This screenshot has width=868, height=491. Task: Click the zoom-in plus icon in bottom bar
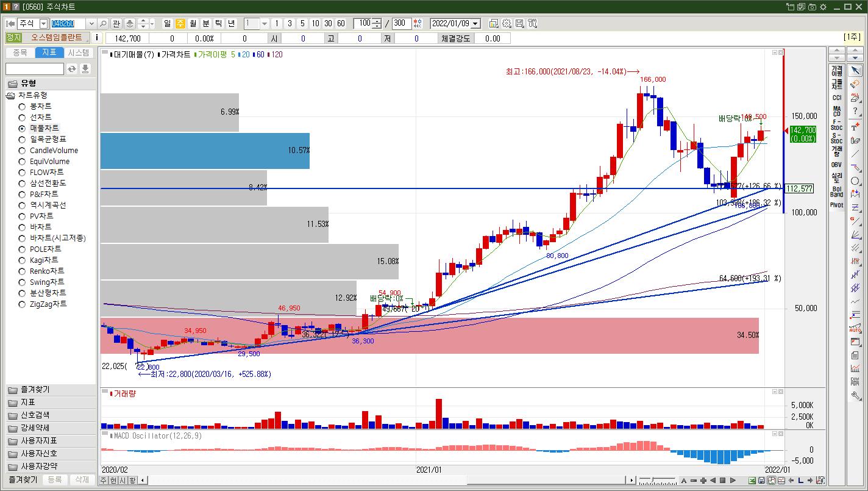[703, 480]
